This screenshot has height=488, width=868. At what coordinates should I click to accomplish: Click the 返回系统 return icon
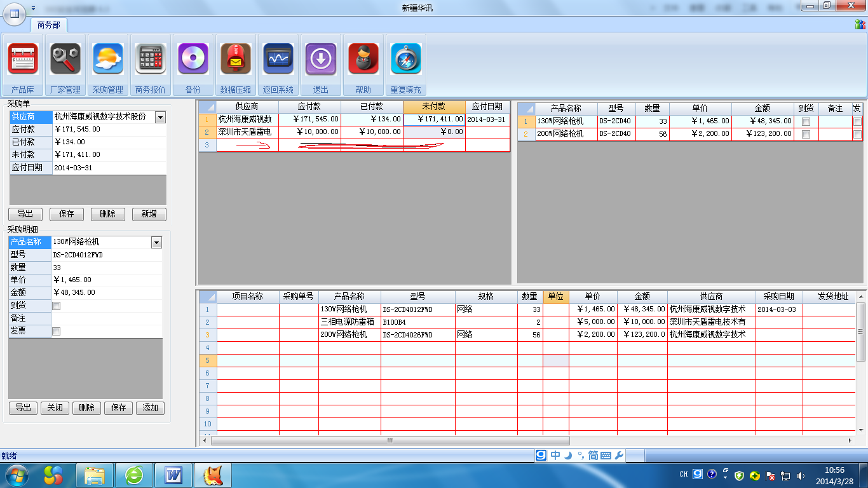point(278,60)
